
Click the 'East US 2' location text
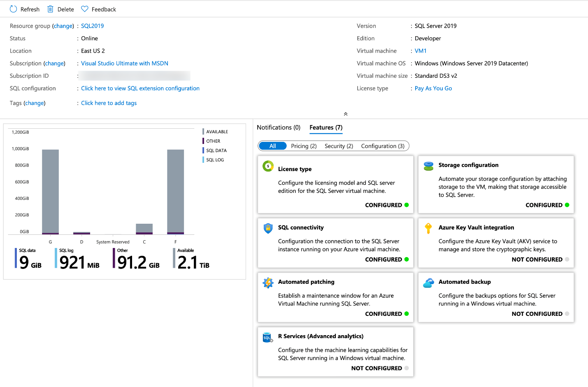[x=93, y=51]
